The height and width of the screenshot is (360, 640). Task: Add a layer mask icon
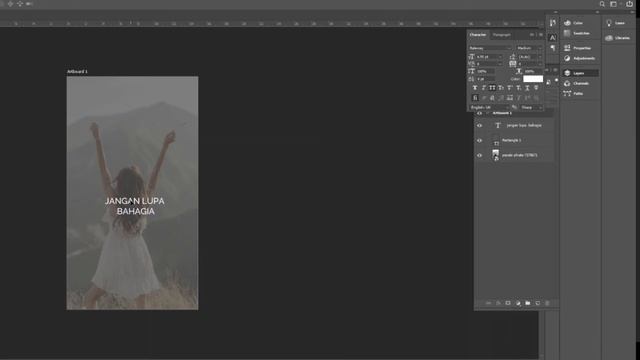tap(508, 303)
